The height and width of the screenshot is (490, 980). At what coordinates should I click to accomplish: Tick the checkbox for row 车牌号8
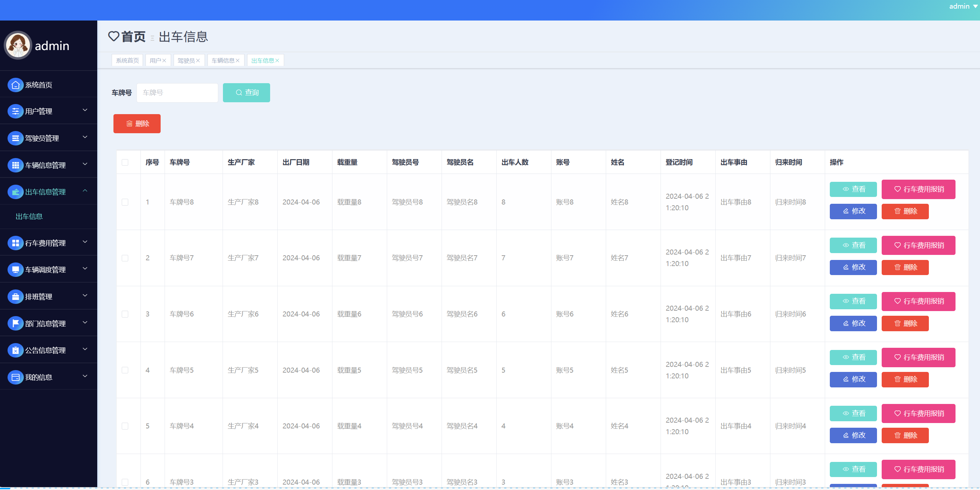125,202
